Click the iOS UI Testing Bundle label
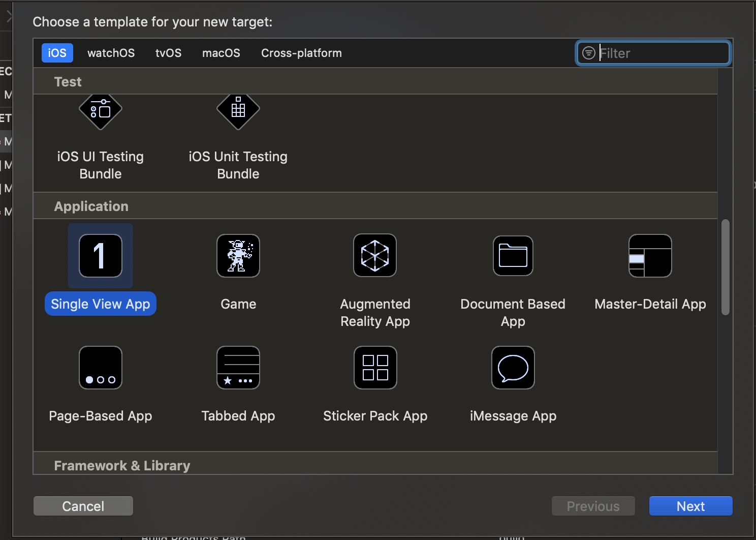 (101, 165)
